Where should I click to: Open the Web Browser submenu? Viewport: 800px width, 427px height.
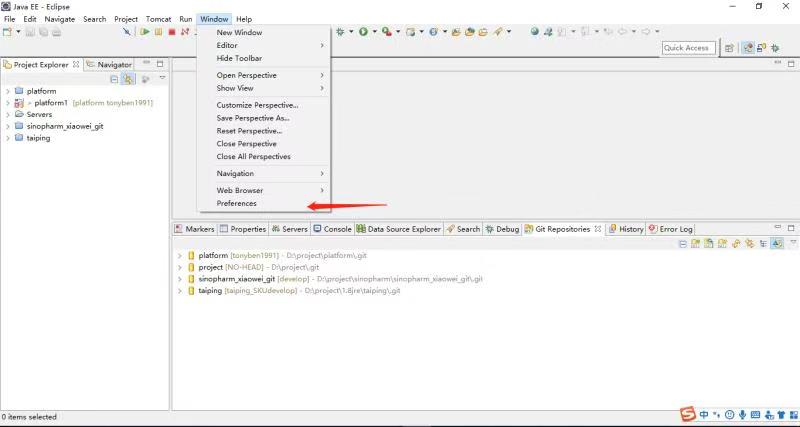264,190
